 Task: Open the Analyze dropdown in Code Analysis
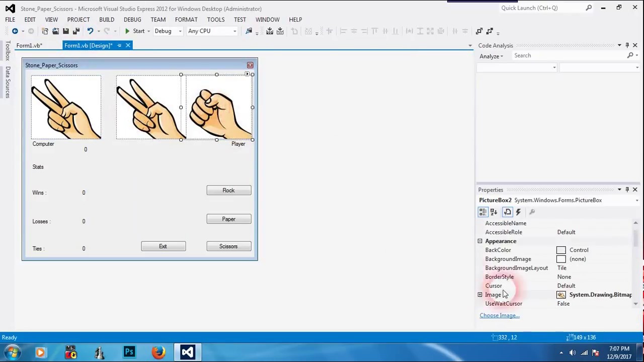491,56
